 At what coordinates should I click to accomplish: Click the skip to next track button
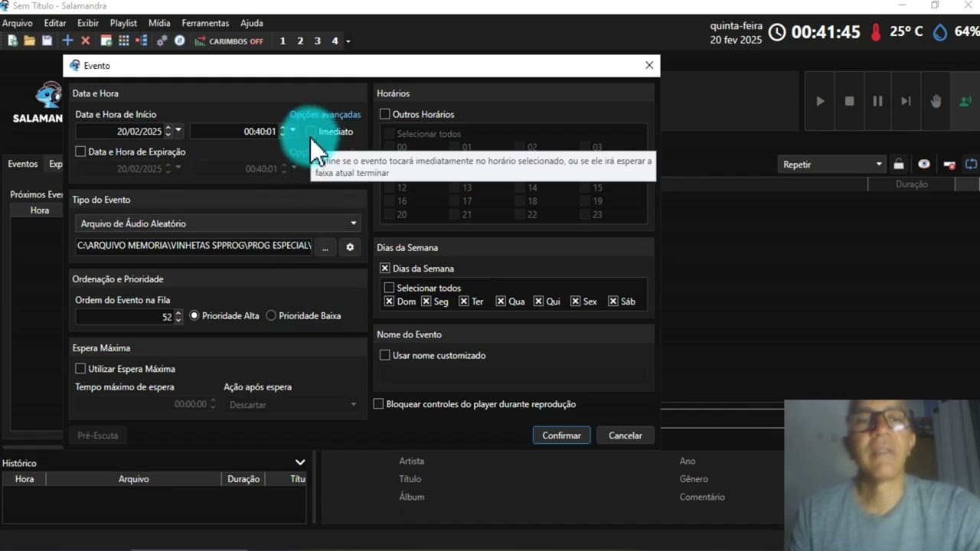point(906,101)
